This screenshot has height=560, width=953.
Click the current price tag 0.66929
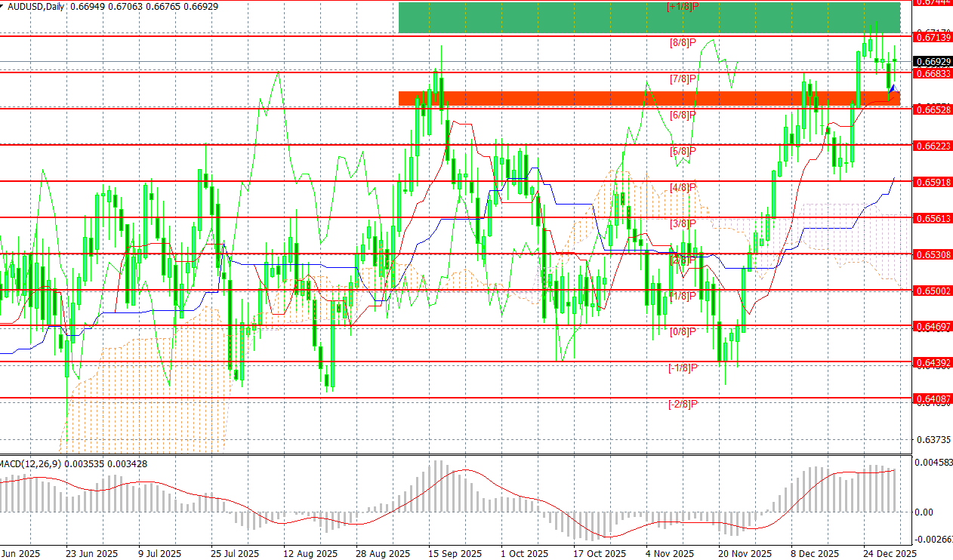coord(933,61)
